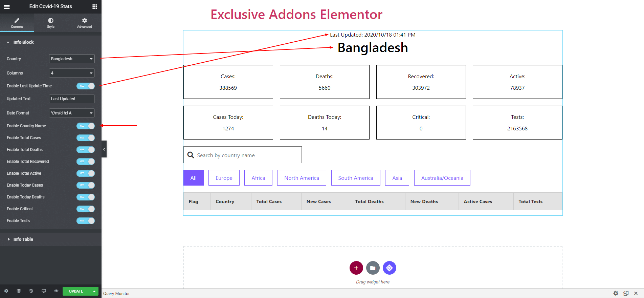The height and width of the screenshot is (298, 644).
Task: Select the Bangladesh heading in preview
Action: pyautogui.click(x=373, y=48)
